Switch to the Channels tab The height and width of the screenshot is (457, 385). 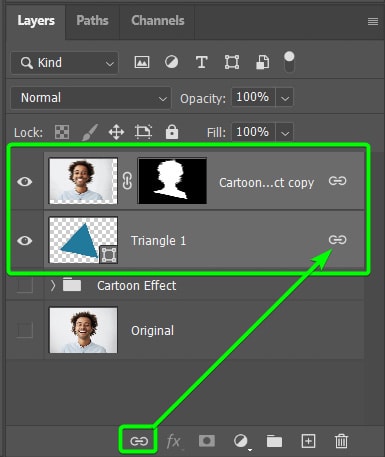coord(158,20)
